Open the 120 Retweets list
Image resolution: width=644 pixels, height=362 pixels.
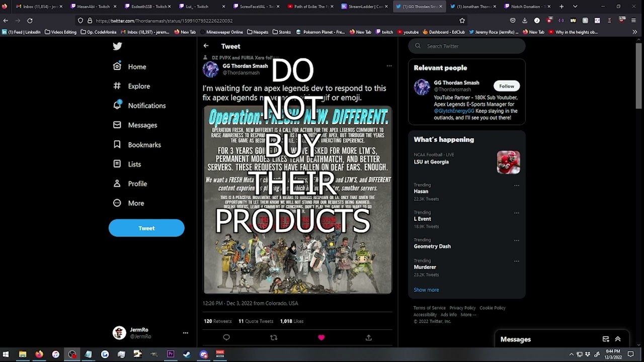point(217,321)
